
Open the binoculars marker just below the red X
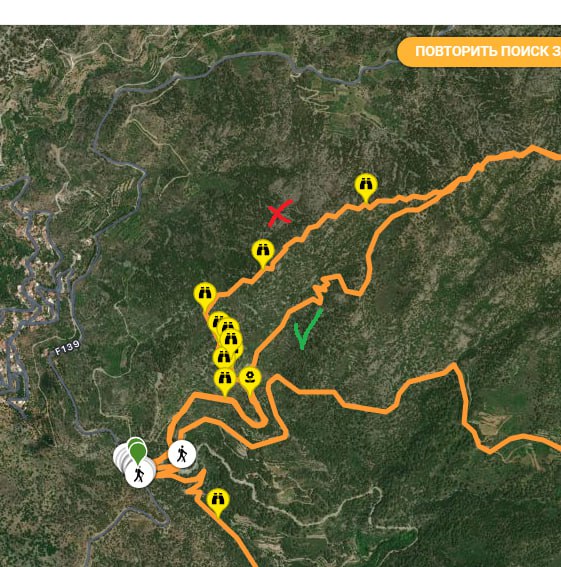[x=263, y=253]
